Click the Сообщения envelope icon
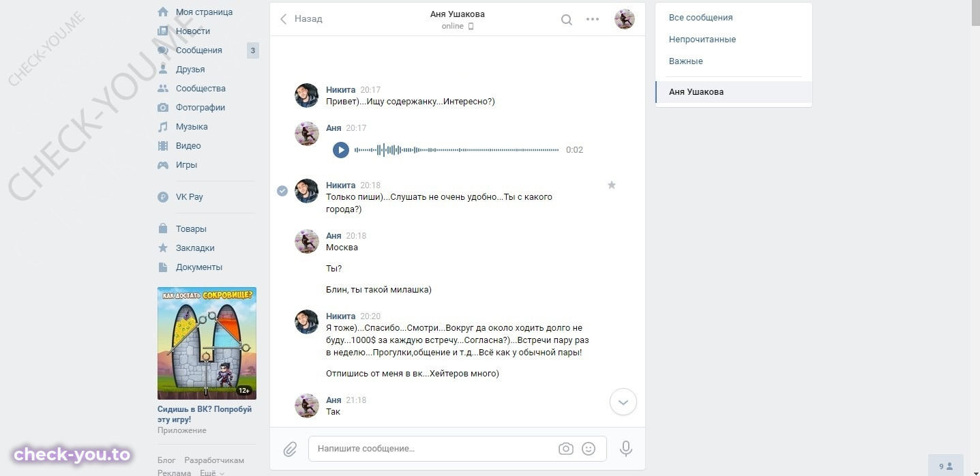Screen dimensions: 980x476 163,50
